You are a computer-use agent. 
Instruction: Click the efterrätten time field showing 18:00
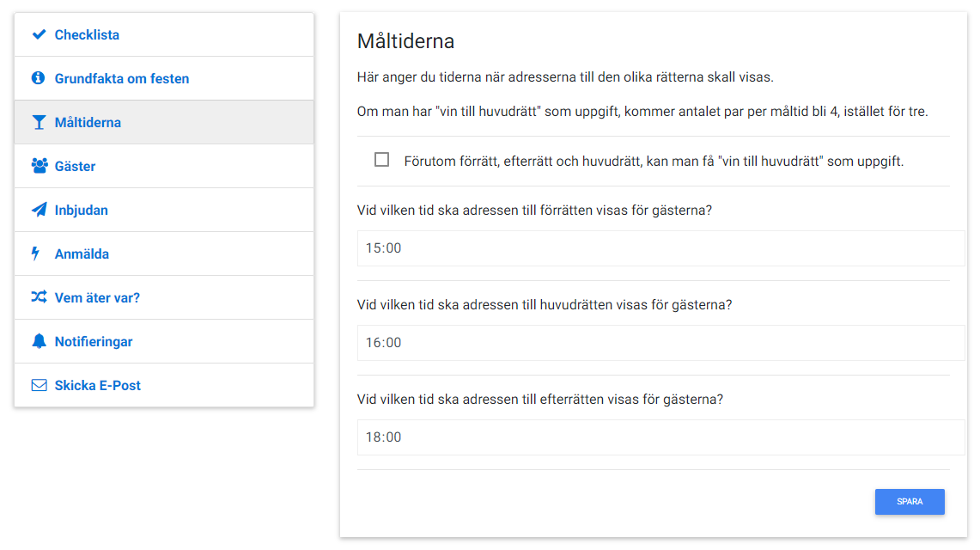(x=660, y=437)
